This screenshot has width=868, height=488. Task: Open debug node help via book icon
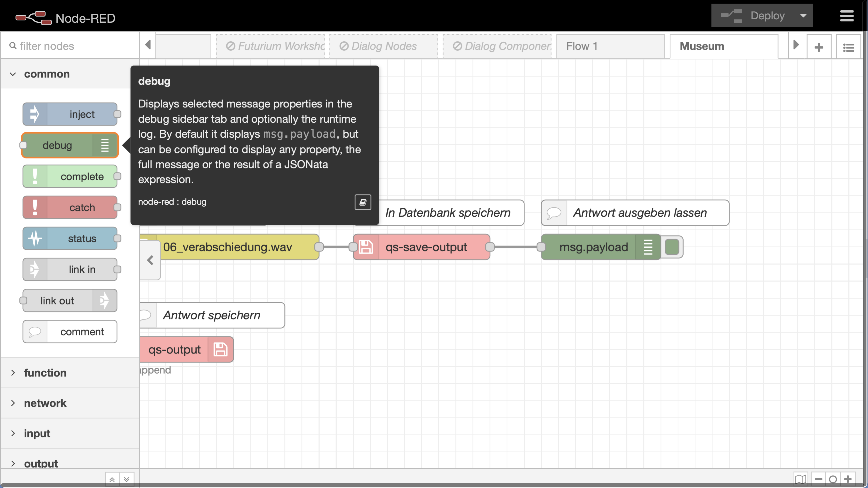[362, 202]
